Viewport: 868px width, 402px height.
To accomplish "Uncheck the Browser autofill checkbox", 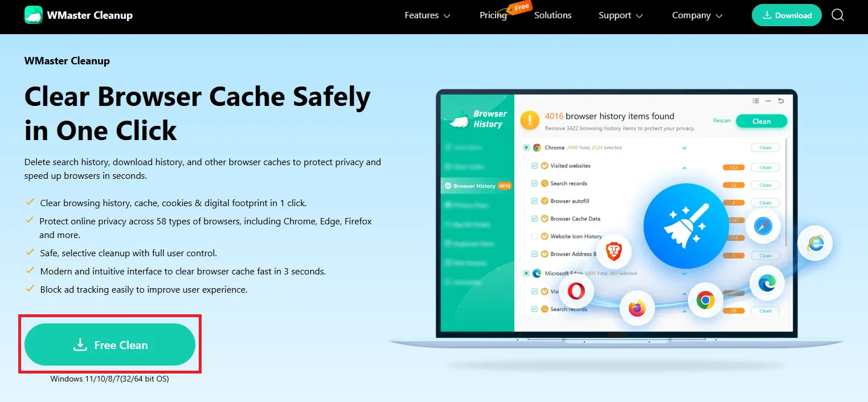I will pos(534,201).
